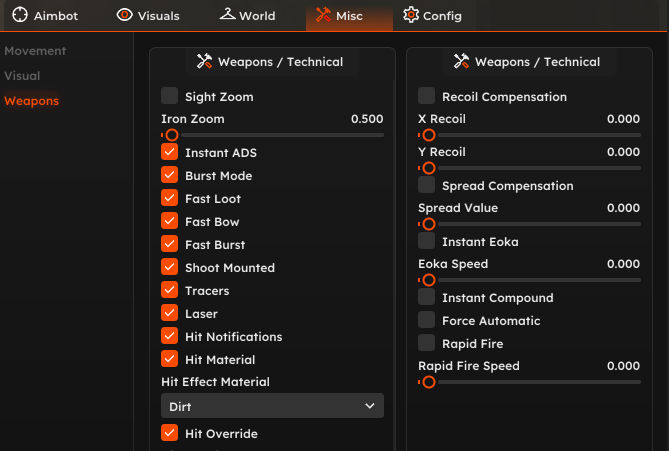Open the Visual sidebar section

(22, 76)
